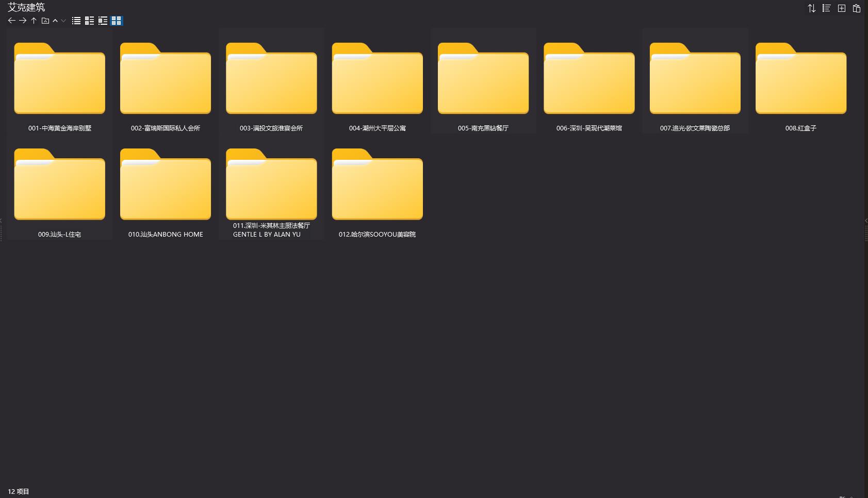Select folder 001-中海黄金海岸别墅

click(60, 81)
